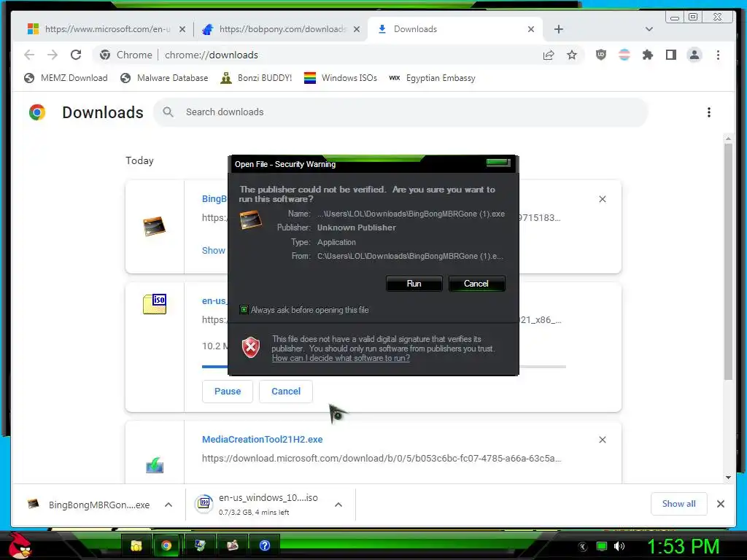Open the fourth taskbar program icon
The height and width of the screenshot is (560, 747).
tap(233, 545)
